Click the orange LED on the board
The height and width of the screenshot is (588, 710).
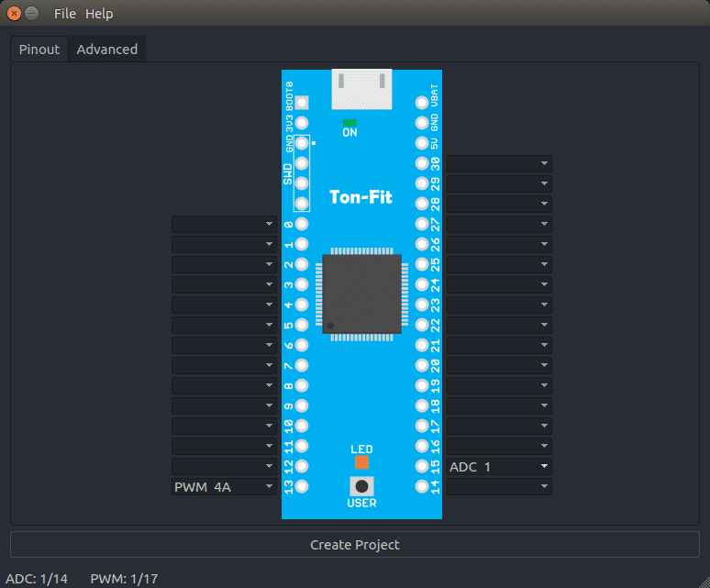[x=361, y=462]
